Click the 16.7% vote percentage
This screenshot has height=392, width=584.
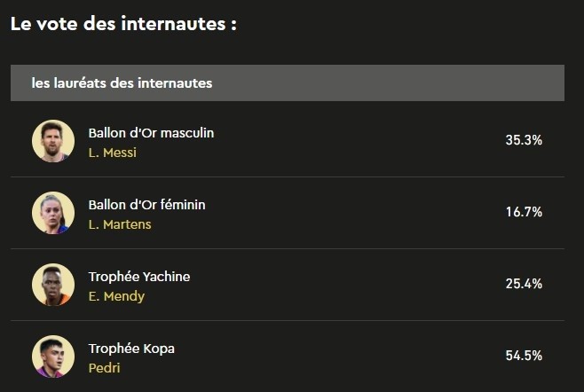point(524,212)
